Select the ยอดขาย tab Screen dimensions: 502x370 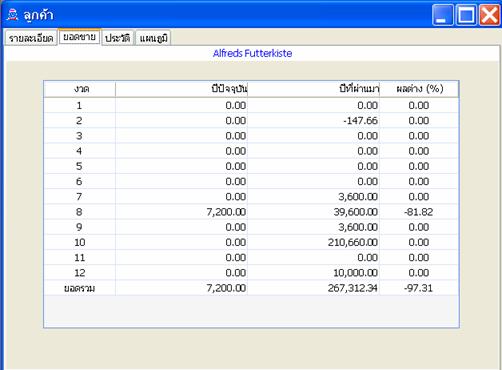click(79, 37)
